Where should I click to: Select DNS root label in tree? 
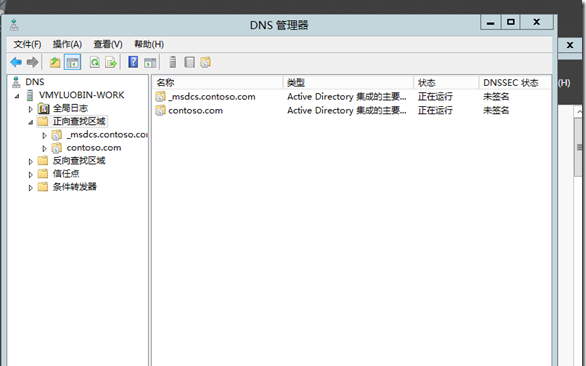pos(35,82)
